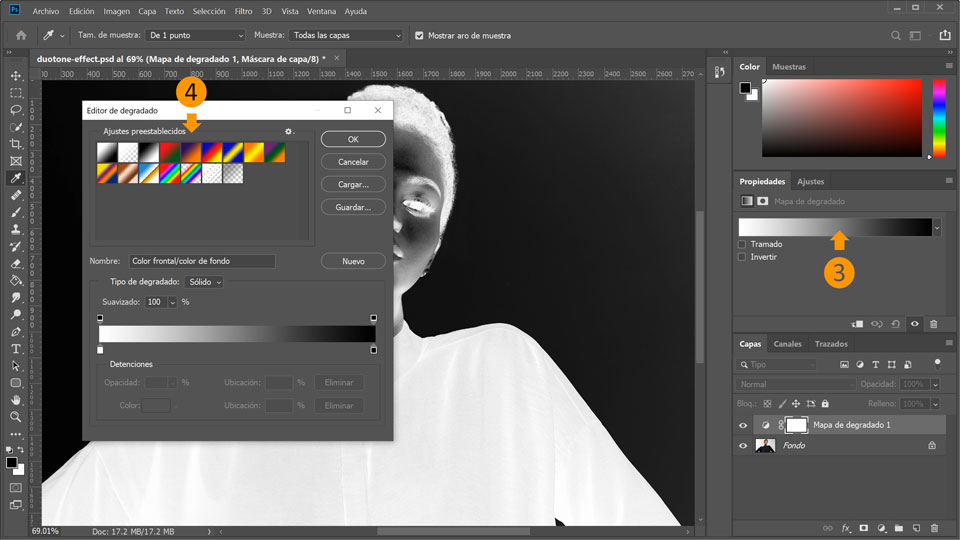Select the Fondo layer thumbnail
This screenshot has width=960, height=540.
pyautogui.click(x=765, y=446)
